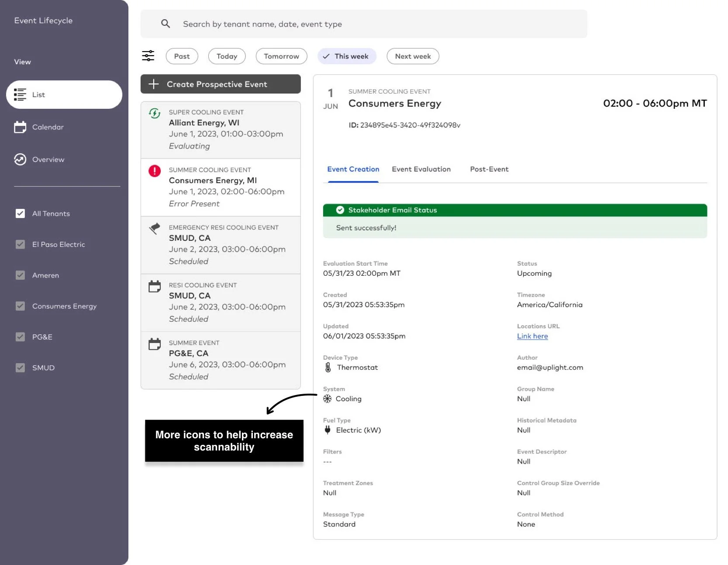728x565 pixels.
Task: Click the 'Upcoming' status value
Action: (x=535, y=274)
